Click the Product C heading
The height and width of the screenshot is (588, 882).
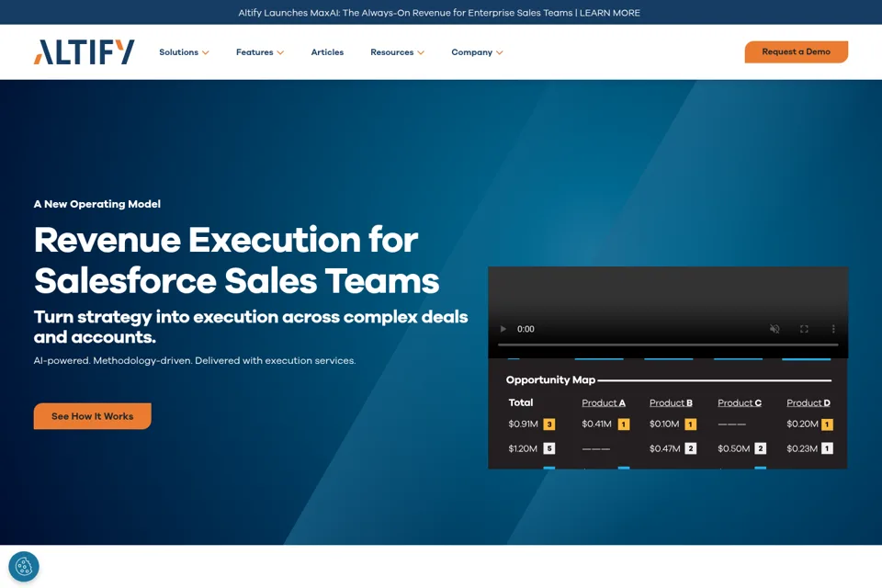[739, 403]
